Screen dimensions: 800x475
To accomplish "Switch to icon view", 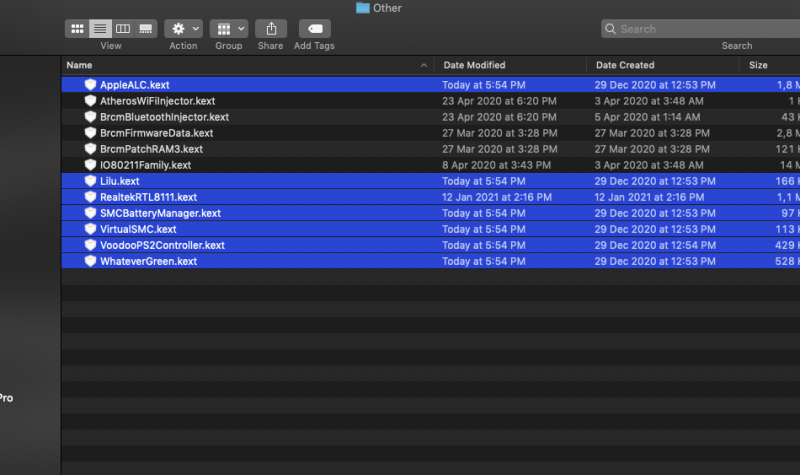I will (77, 29).
